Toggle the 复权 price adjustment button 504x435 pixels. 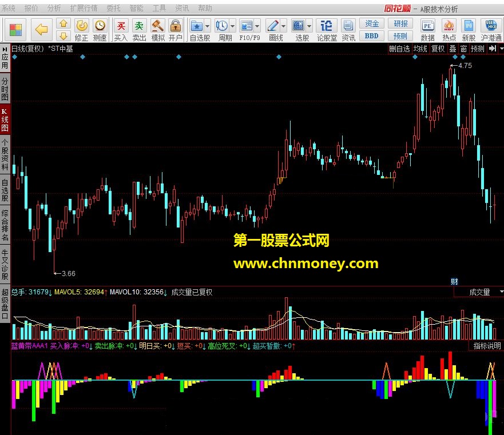tap(438, 49)
